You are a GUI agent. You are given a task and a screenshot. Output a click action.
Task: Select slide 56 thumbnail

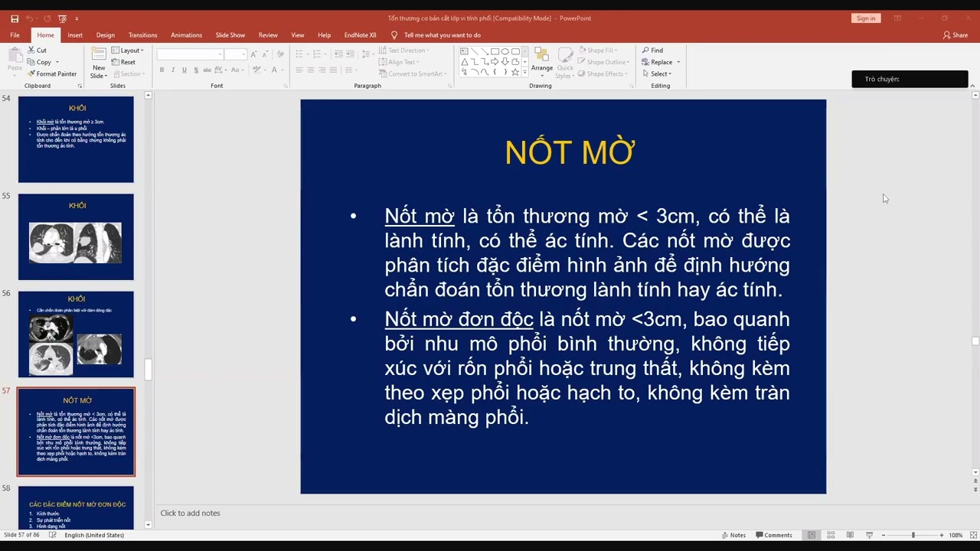76,334
